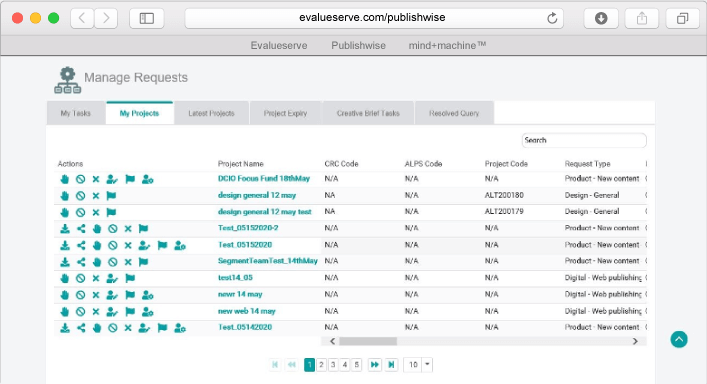Open the SegmentTeamTest_14thMay project link
707x384 pixels.
click(268, 261)
